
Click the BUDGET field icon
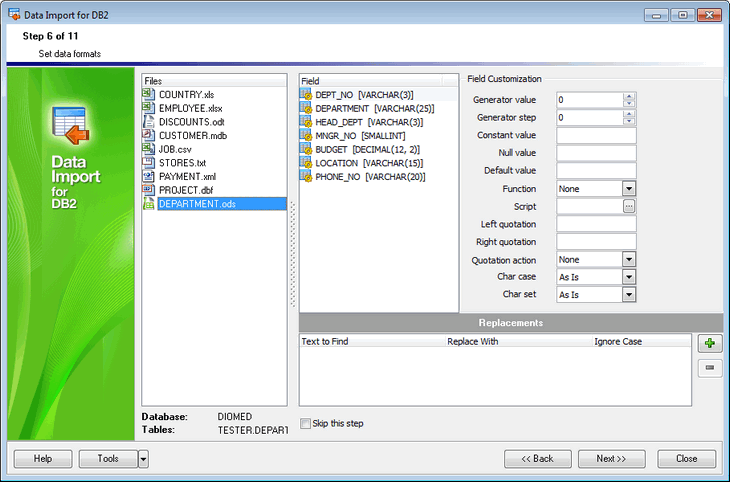(x=306, y=149)
